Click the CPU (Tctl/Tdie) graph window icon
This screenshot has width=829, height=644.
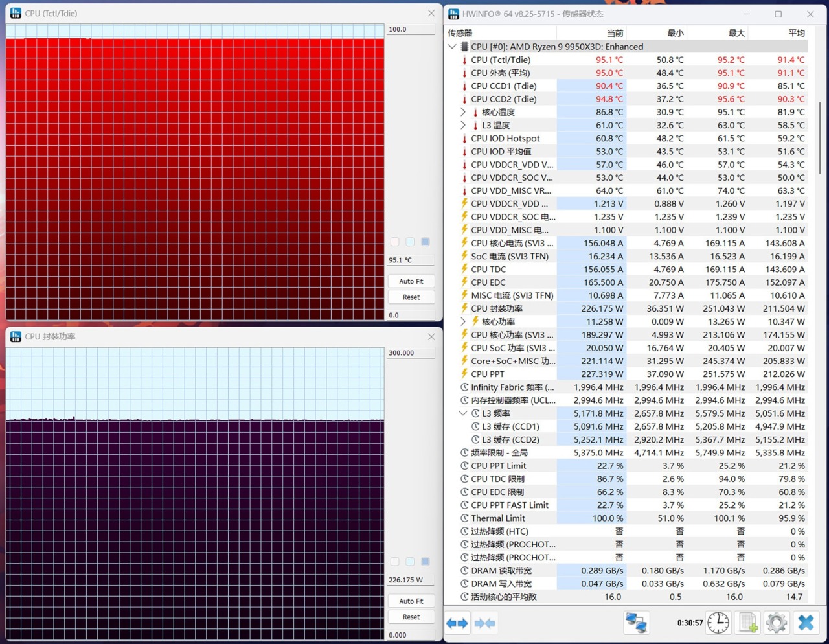pos(16,13)
